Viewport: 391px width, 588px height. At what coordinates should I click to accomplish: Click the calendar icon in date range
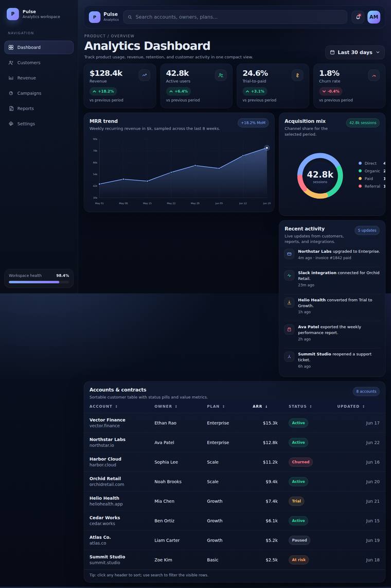(x=332, y=53)
